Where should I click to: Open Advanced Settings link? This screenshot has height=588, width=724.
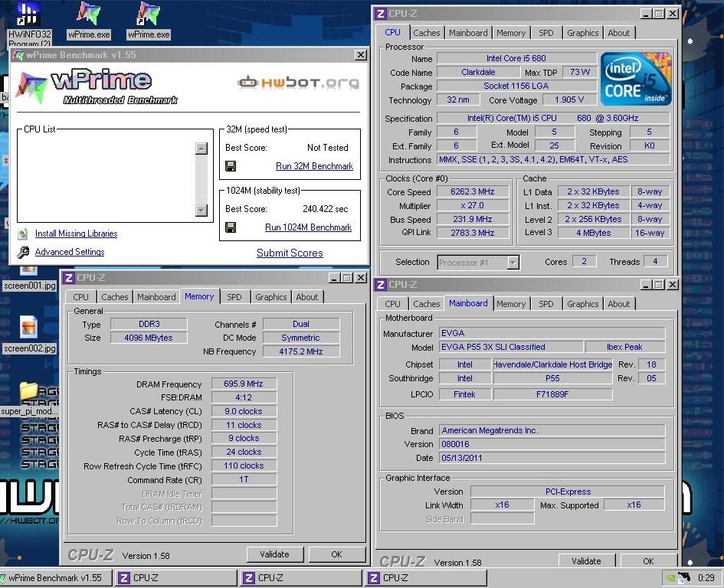coord(70,252)
